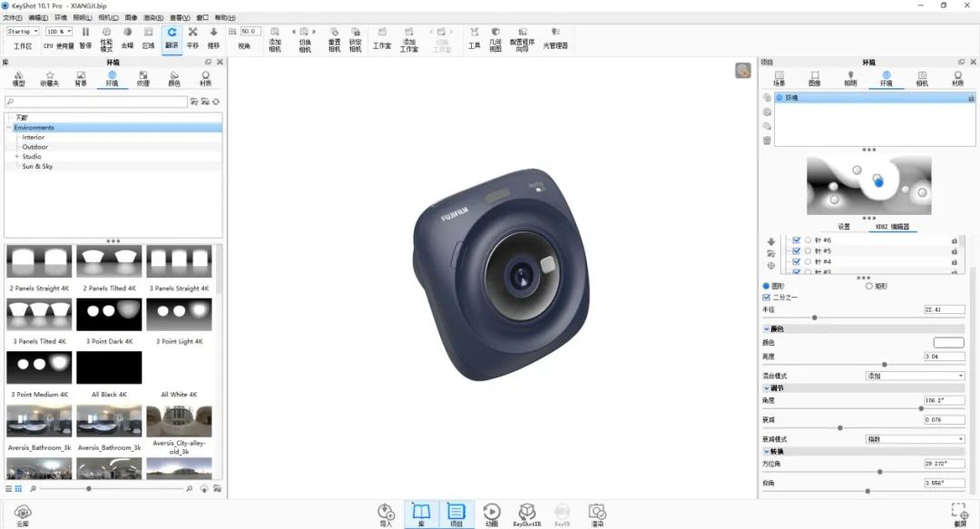980x529 pixels.
Task: Select the 3 Point Dark 4K thumbnail
Action: [x=109, y=315]
